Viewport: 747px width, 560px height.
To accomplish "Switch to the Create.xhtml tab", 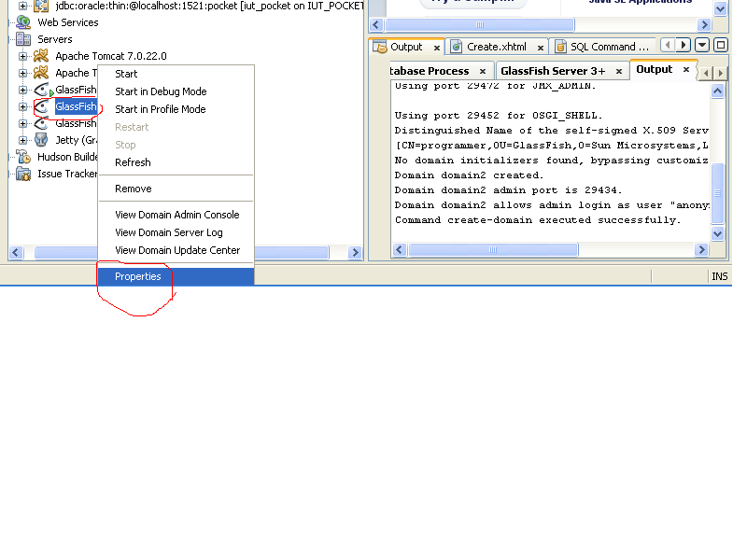I will pyautogui.click(x=497, y=47).
